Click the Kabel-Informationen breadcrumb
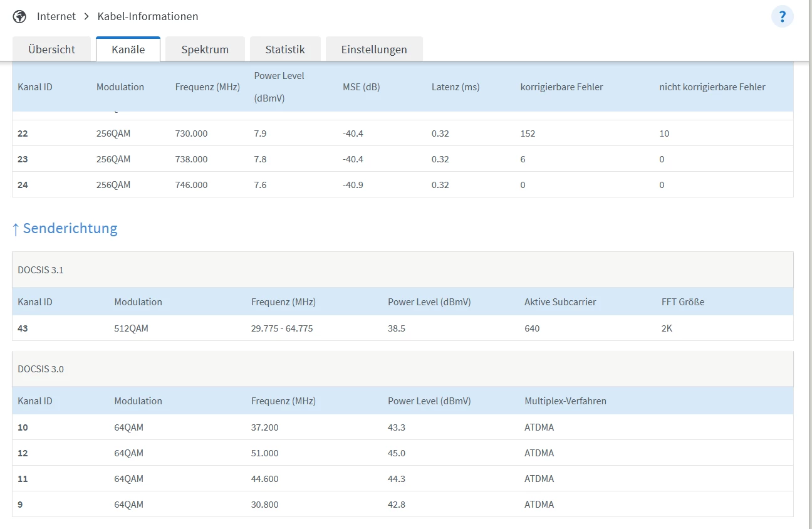The width and height of the screenshot is (812, 529). pos(148,16)
